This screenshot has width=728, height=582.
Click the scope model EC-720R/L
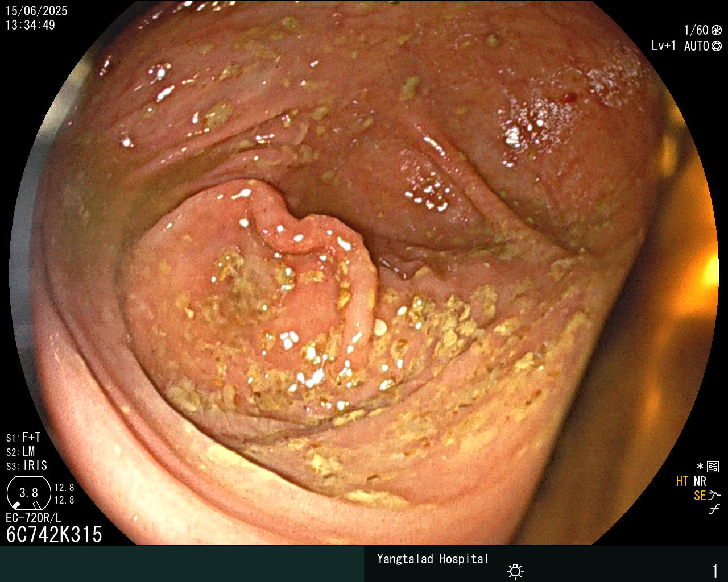pos(34,518)
